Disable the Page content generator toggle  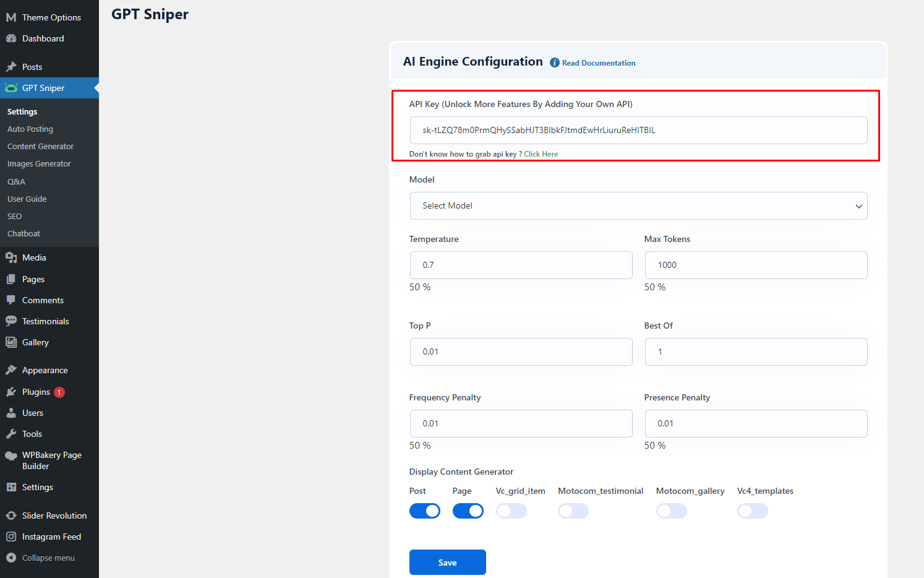(x=468, y=511)
